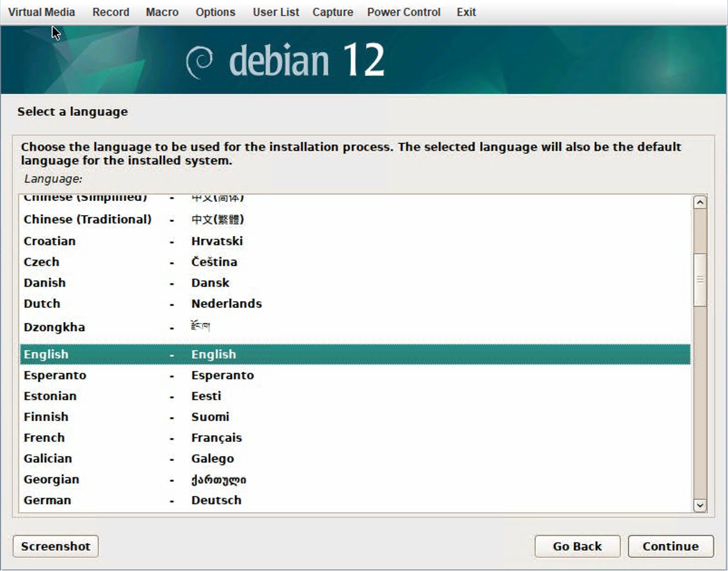The width and height of the screenshot is (728, 571).
Task: Open the User List menu
Action: pyautogui.click(x=276, y=12)
